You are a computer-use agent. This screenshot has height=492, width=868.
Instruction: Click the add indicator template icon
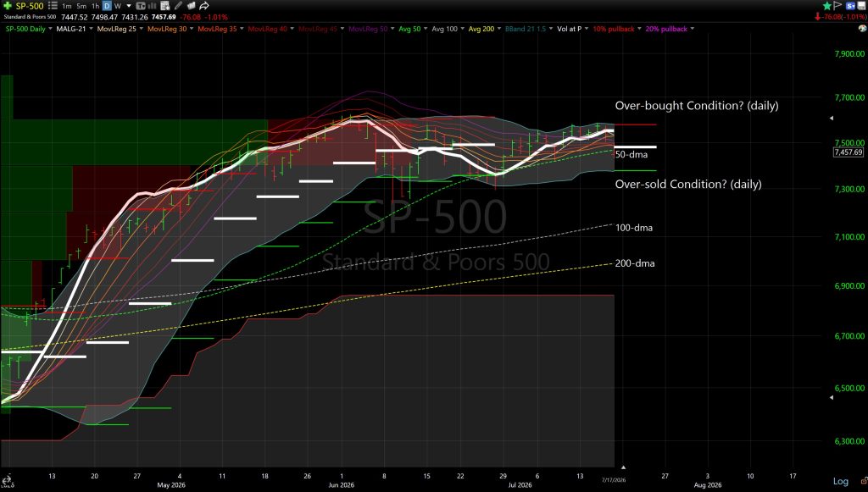(165, 6)
